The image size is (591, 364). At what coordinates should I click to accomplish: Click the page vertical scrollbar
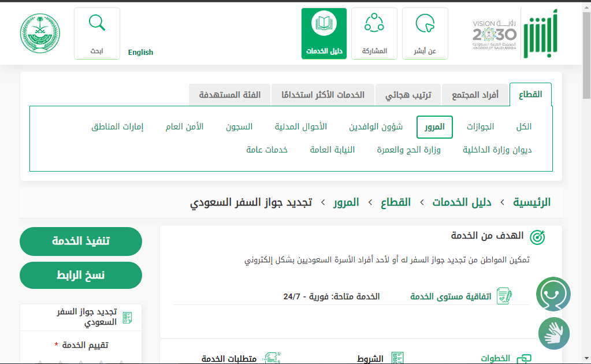pyautogui.click(x=586, y=173)
